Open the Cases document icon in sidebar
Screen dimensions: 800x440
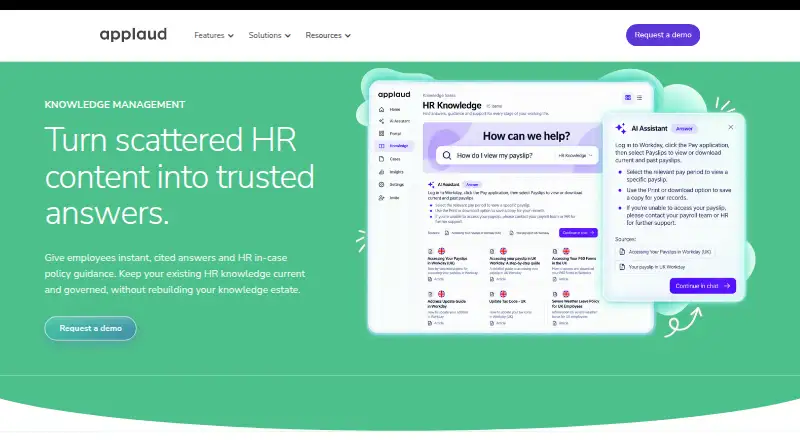[382, 159]
